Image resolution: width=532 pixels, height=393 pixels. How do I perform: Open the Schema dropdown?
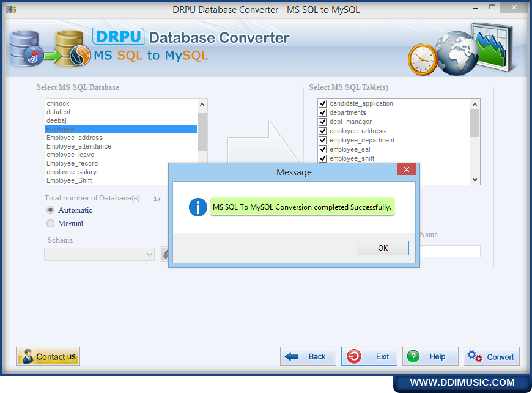99,254
